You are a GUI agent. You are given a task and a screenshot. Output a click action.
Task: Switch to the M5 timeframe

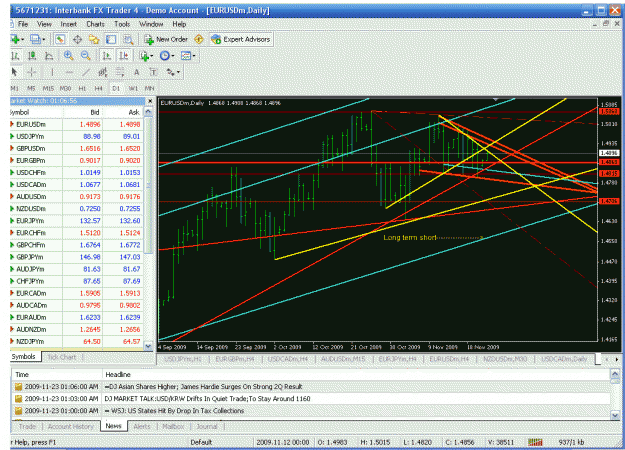click(x=31, y=88)
